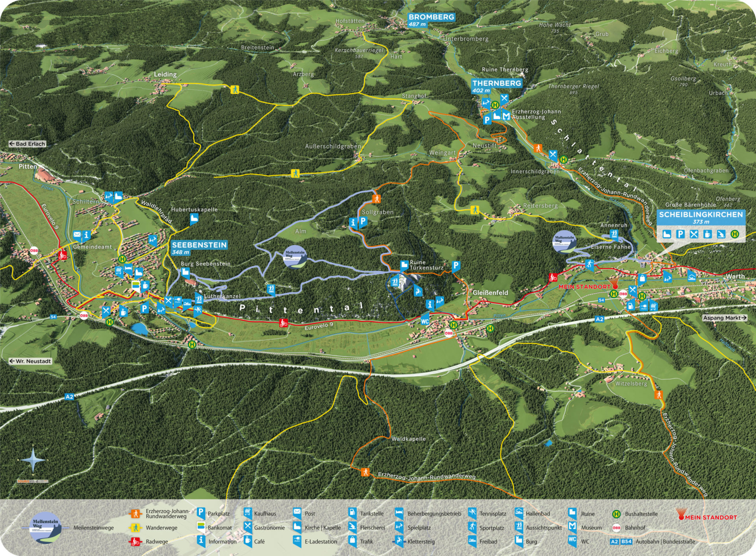Click the chapel icon below Hubertuskapelle

(194, 219)
